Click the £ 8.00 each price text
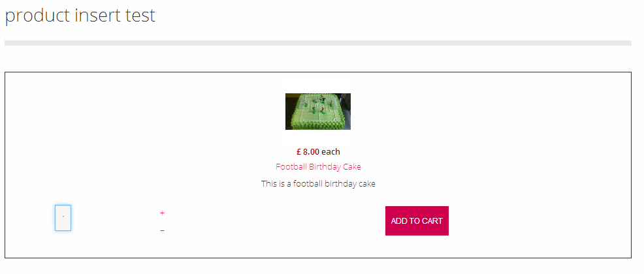 click(x=318, y=152)
